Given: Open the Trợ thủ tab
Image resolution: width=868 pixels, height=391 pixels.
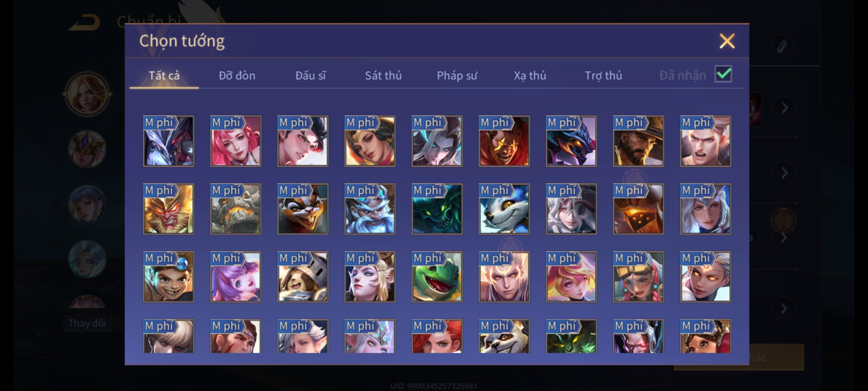Looking at the screenshot, I should point(603,75).
